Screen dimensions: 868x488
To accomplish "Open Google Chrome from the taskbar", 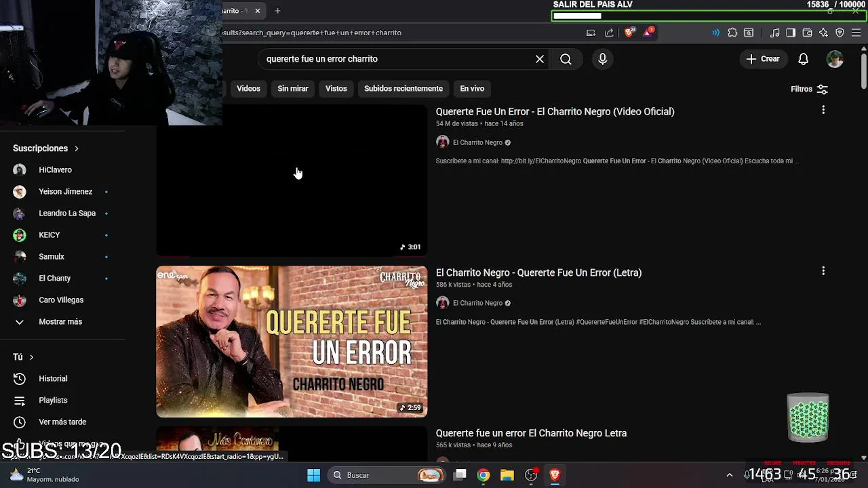I will pyautogui.click(x=483, y=475).
